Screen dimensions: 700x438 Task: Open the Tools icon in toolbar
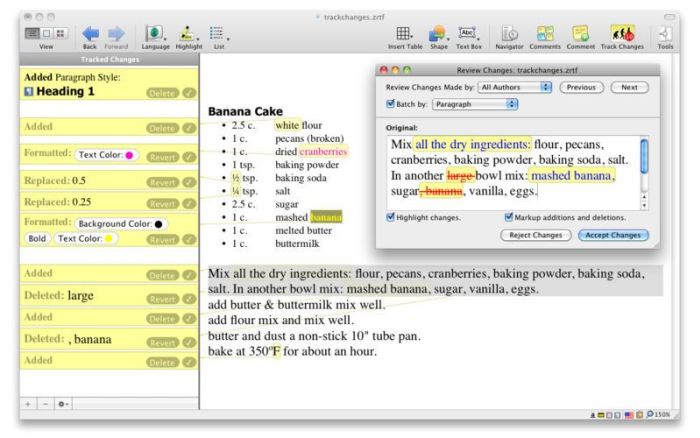666,33
